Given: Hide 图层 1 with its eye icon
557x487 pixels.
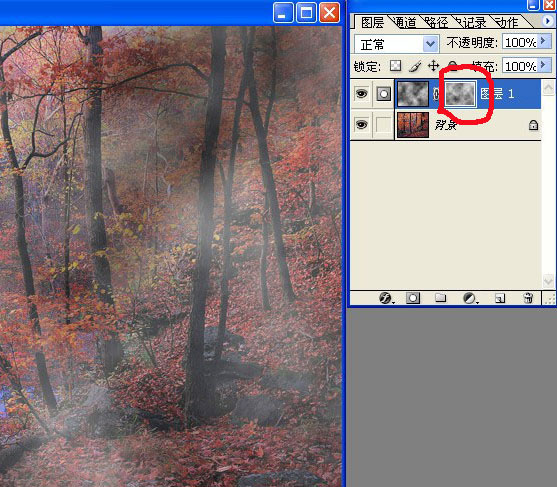Looking at the screenshot, I should [x=361, y=94].
